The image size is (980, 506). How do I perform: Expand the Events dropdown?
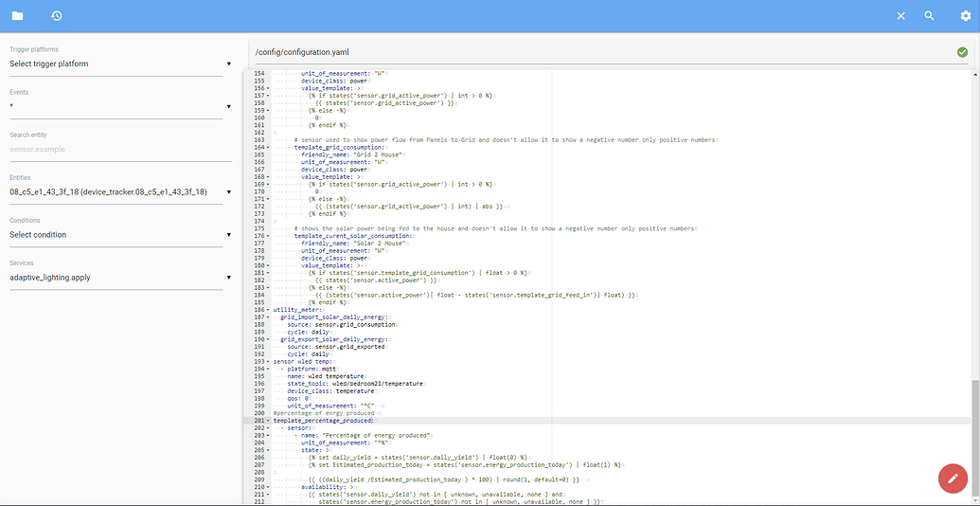(120, 107)
